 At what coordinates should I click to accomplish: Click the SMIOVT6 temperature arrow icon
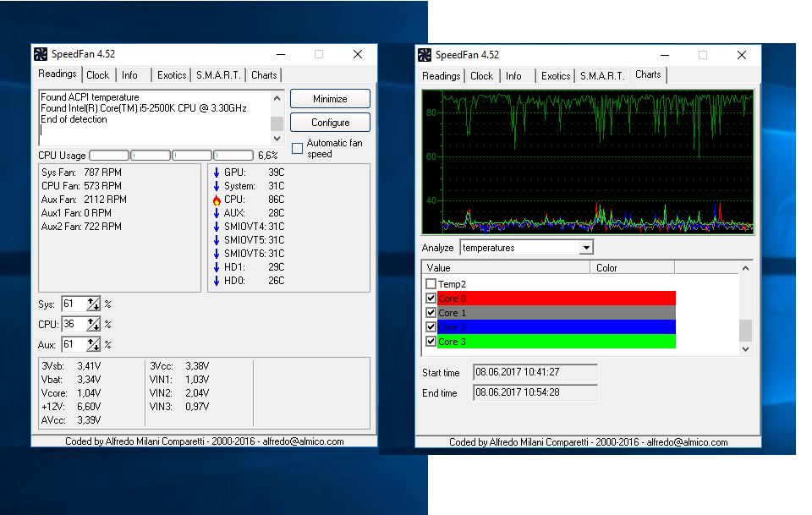[x=217, y=254]
